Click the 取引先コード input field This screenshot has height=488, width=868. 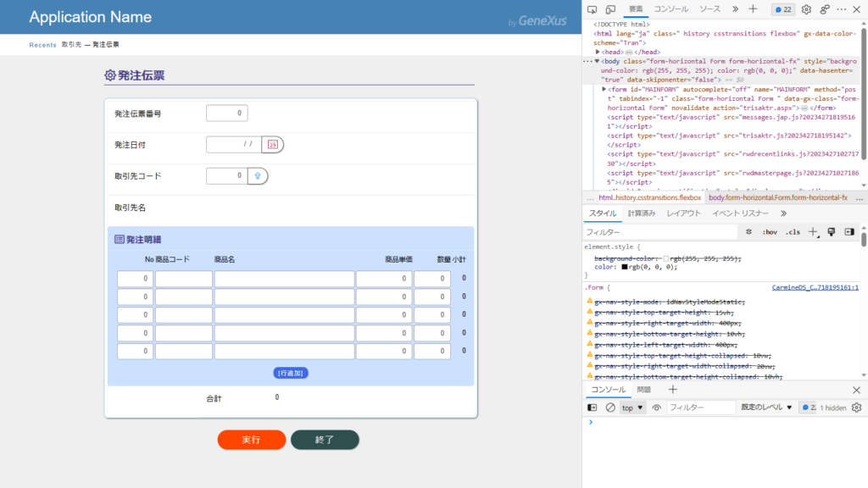pos(227,176)
